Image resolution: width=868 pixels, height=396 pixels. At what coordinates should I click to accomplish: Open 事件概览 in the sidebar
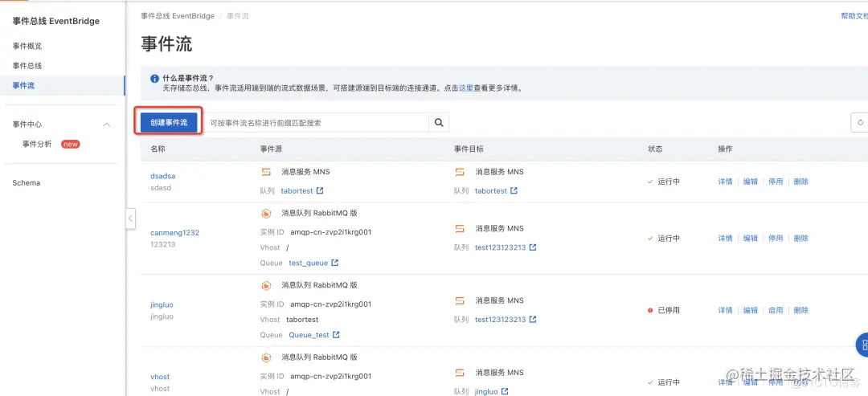coord(27,46)
